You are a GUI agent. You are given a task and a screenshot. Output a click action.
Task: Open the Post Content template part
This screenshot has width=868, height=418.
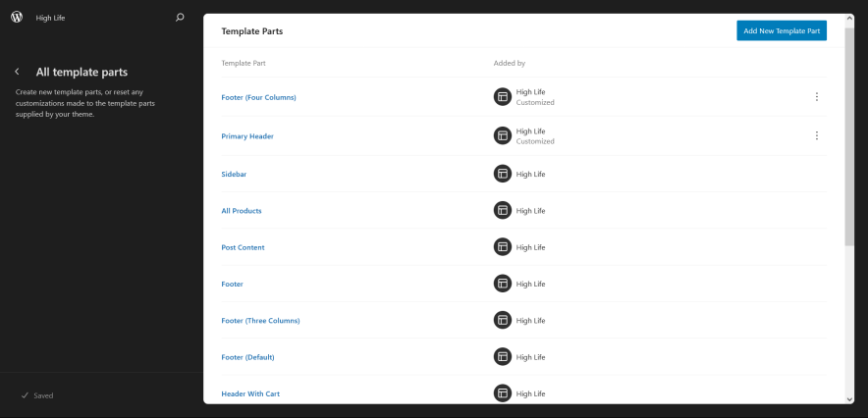(x=243, y=247)
